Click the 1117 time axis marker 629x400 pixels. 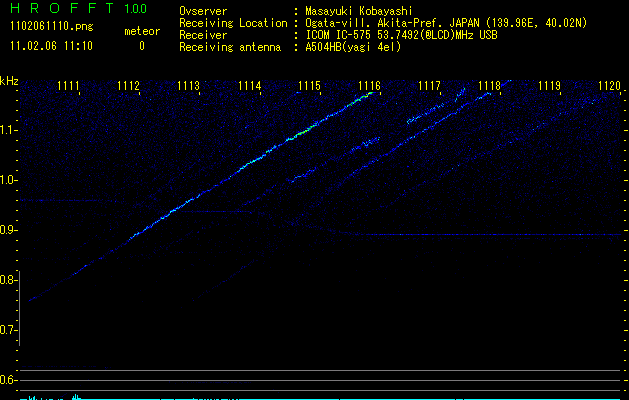coord(429,85)
